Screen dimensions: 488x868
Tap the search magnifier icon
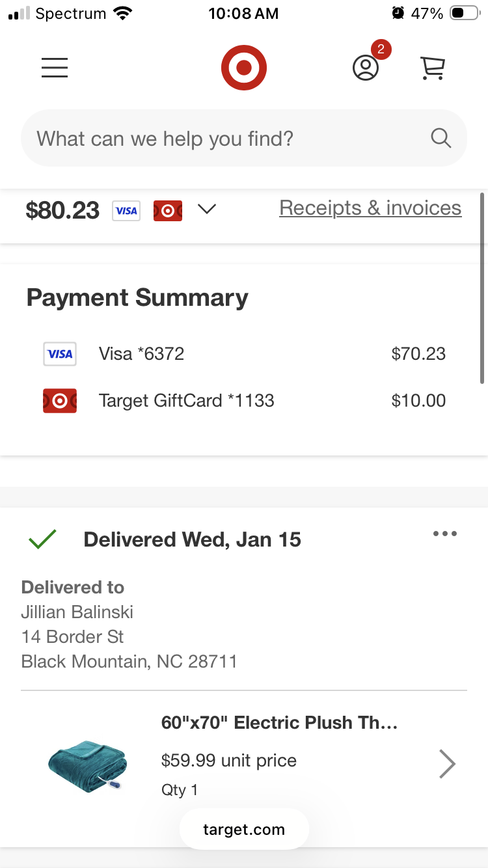click(441, 138)
